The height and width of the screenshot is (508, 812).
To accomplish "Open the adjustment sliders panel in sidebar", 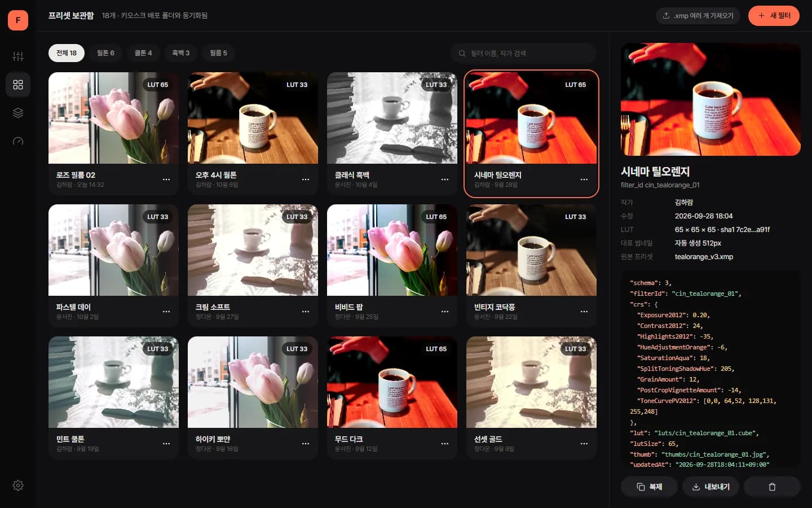I will point(18,56).
